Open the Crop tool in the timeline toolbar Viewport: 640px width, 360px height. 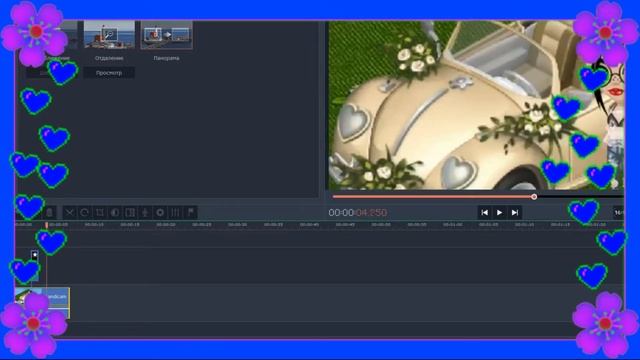100,213
